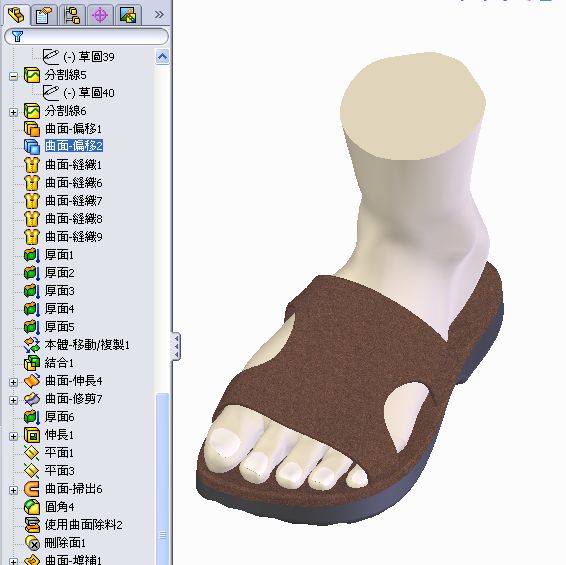Click the 曲面-偏移2 offset surface icon
The width and height of the screenshot is (566, 565).
[x=32, y=147]
